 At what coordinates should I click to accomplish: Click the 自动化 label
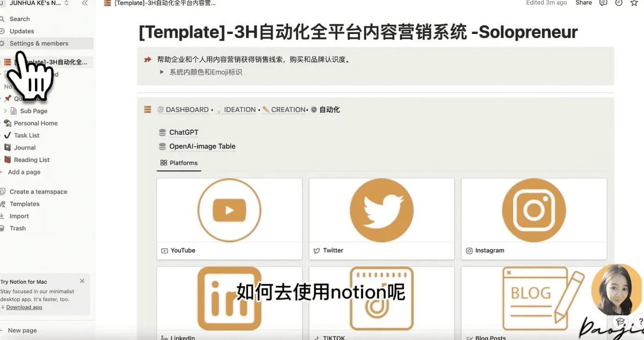[x=330, y=110]
